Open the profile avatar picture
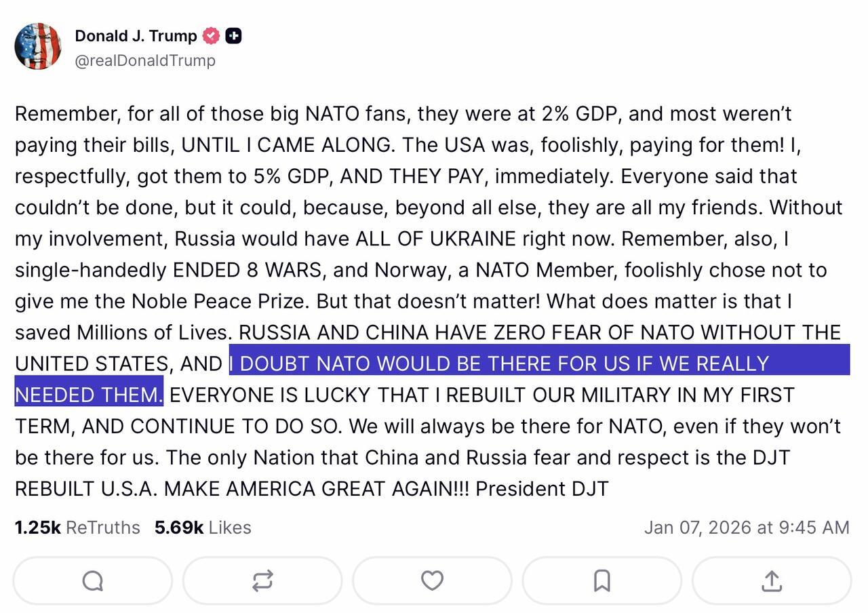Viewport: 868px width, 613px height. pyautogui.click(x=38, y=46)
